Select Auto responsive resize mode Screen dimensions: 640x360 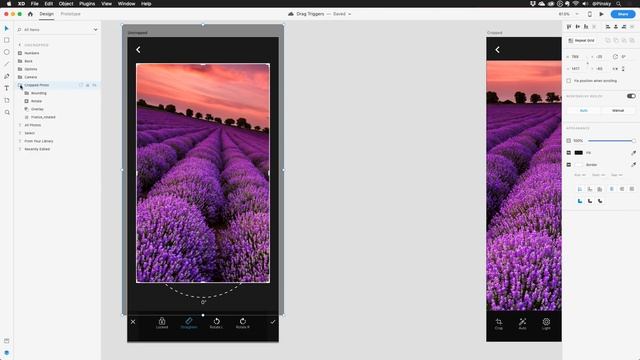[x=584, y=111]
